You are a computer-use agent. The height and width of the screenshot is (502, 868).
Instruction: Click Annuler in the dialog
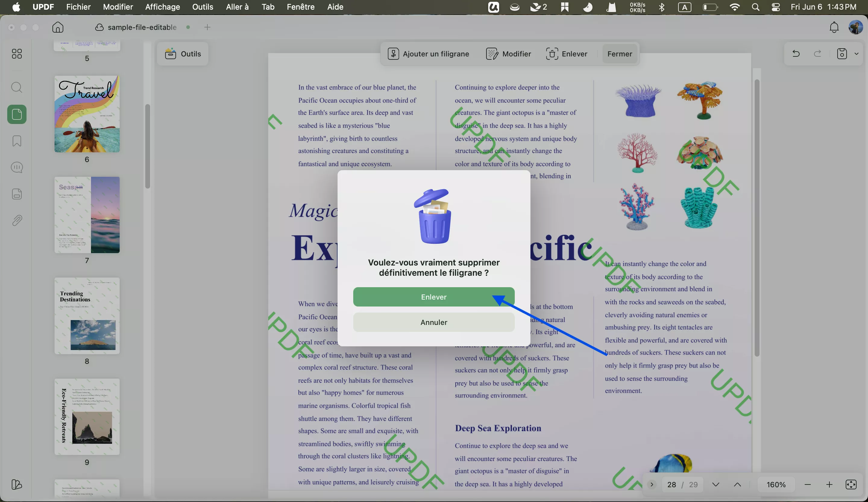tap(434, 322)
